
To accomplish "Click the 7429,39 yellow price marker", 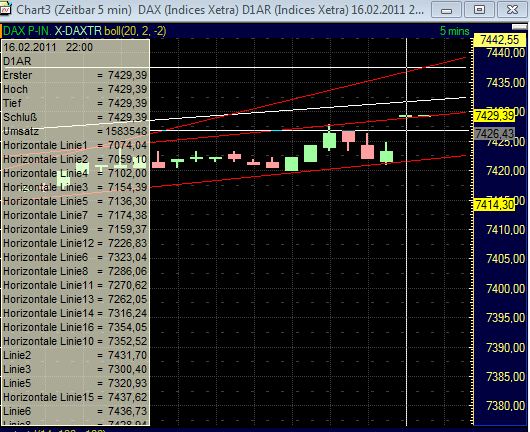I will [495, 116].
